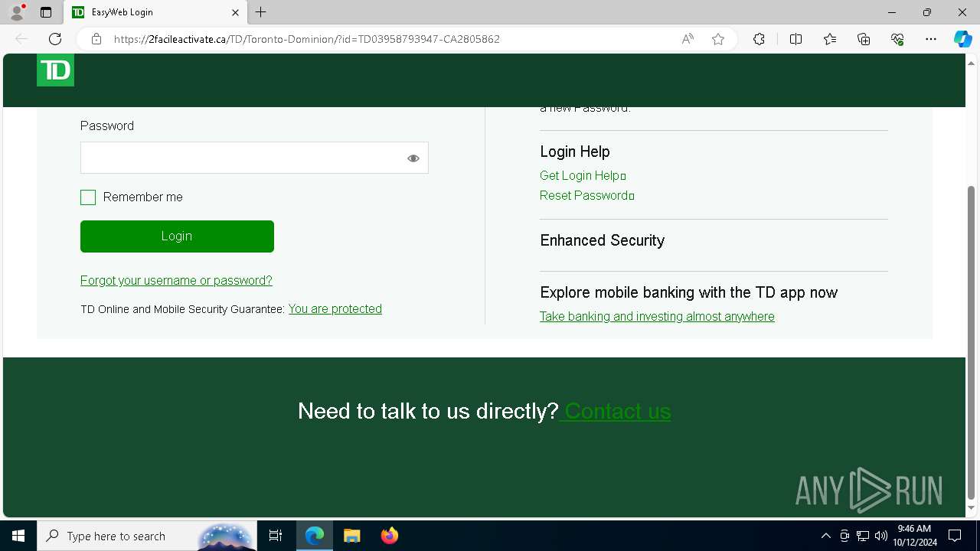The width and height of the screenshot is (980, 551).
Task: Check the Remember me checkbox
Action: pyautogui.click(x=88, y=197)
